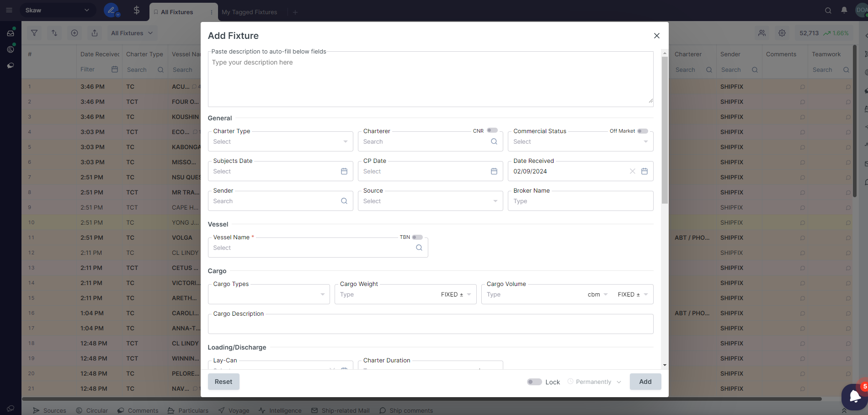Clear the Date Received value
868x415 pixels.
tap(632, 171)
